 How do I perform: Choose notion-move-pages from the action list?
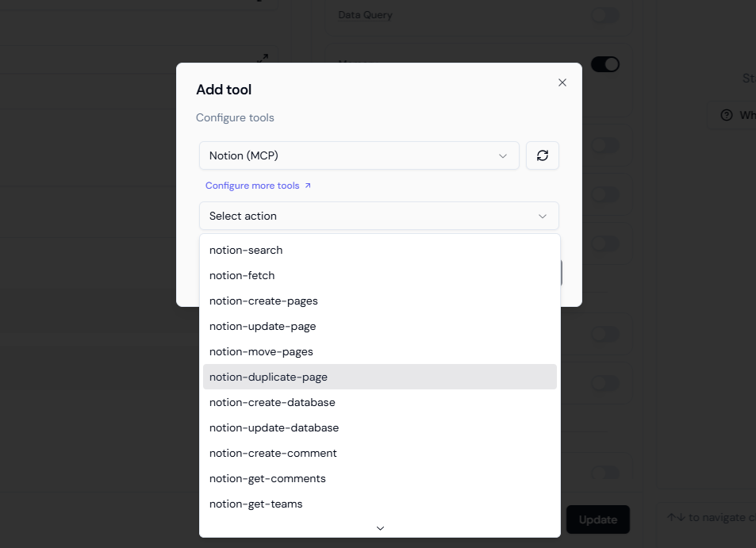[260, 351]
